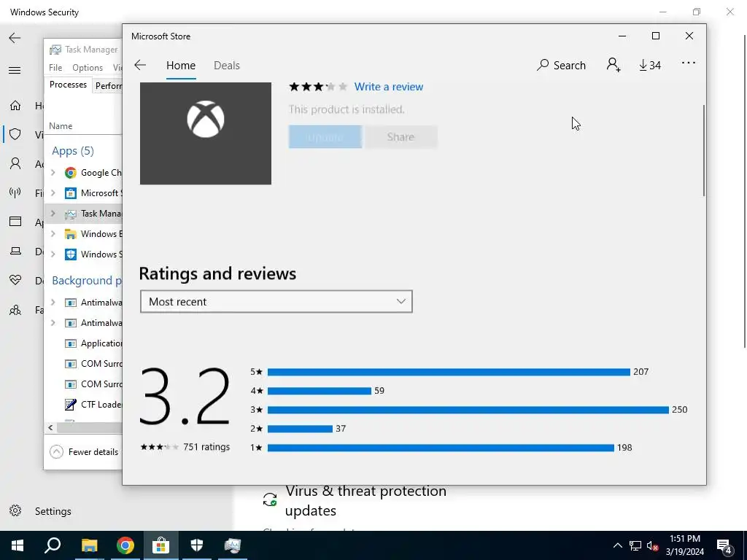Screen dimensions: 747x560
Task: Open Firewall & network protection icon
Action: pyautogui.click(x=15, y=192)
